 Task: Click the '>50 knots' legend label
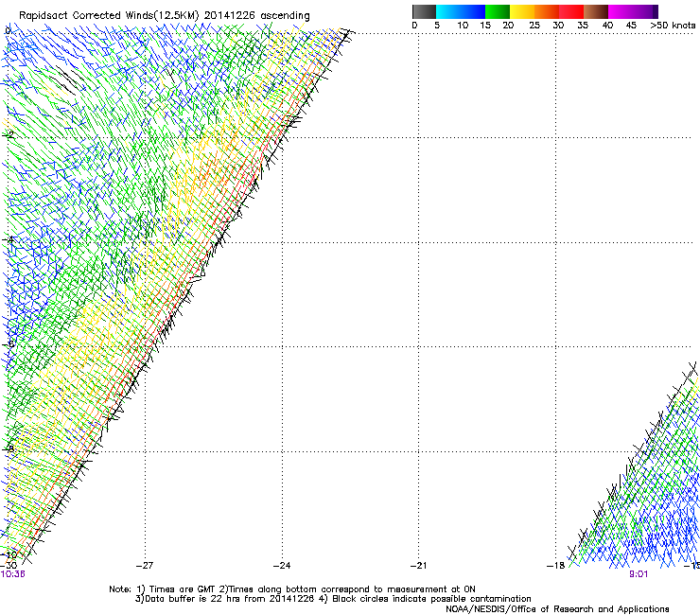(673, 26)
